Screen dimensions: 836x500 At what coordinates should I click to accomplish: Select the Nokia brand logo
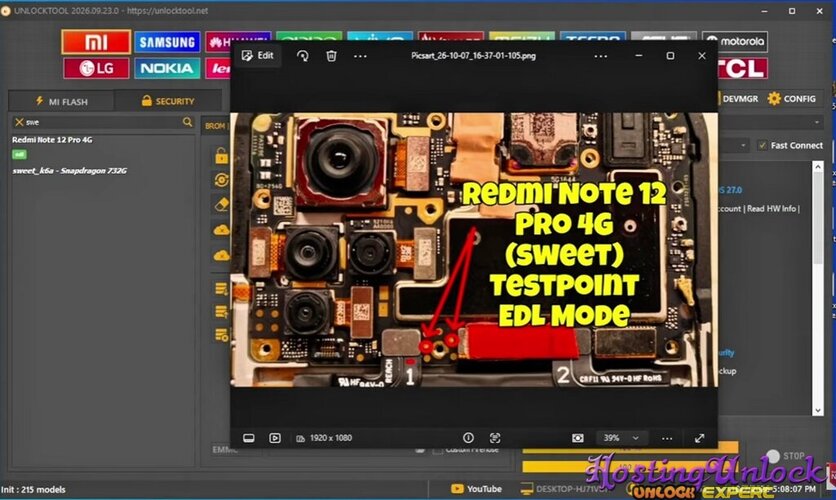pos(167,68)
